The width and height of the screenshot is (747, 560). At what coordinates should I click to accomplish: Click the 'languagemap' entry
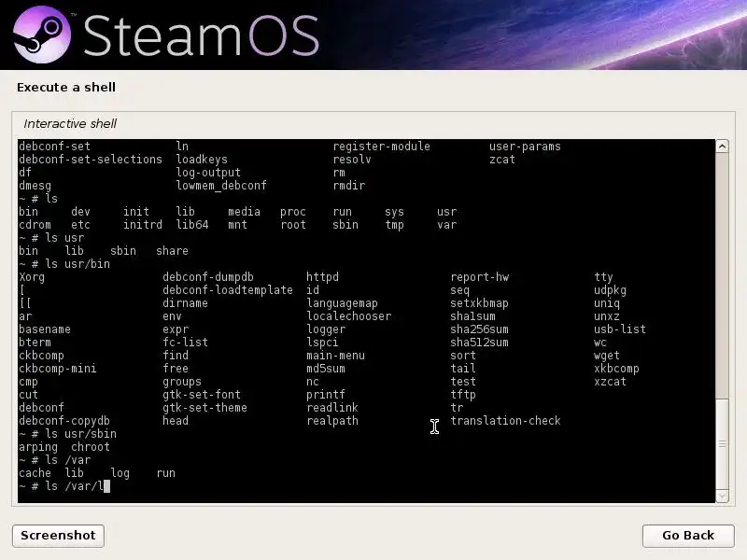click(x=342, y=303)
